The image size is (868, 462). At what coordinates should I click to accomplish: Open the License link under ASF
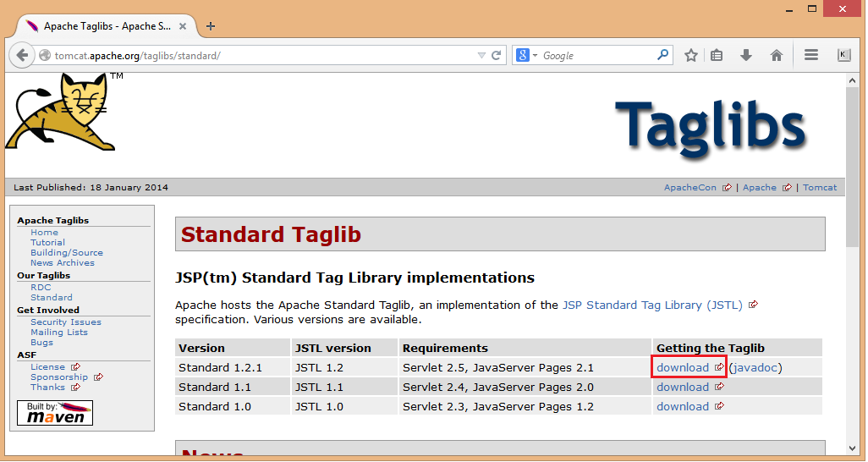47,367
